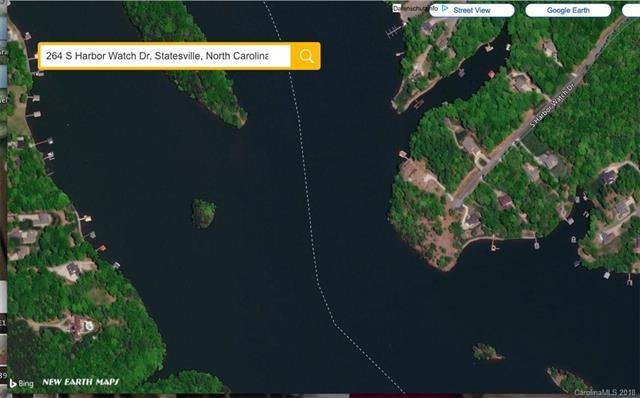Open the Datenschutzinfo privacy link
640x398 pixels.
point(415,8)
